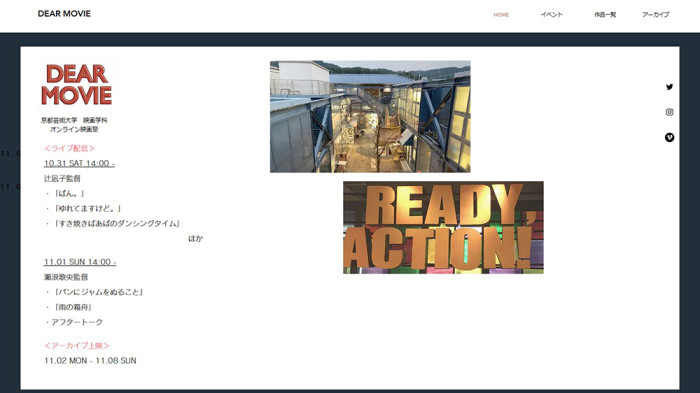Click the 「ぱん。」 film title

[x=69, y=193]
